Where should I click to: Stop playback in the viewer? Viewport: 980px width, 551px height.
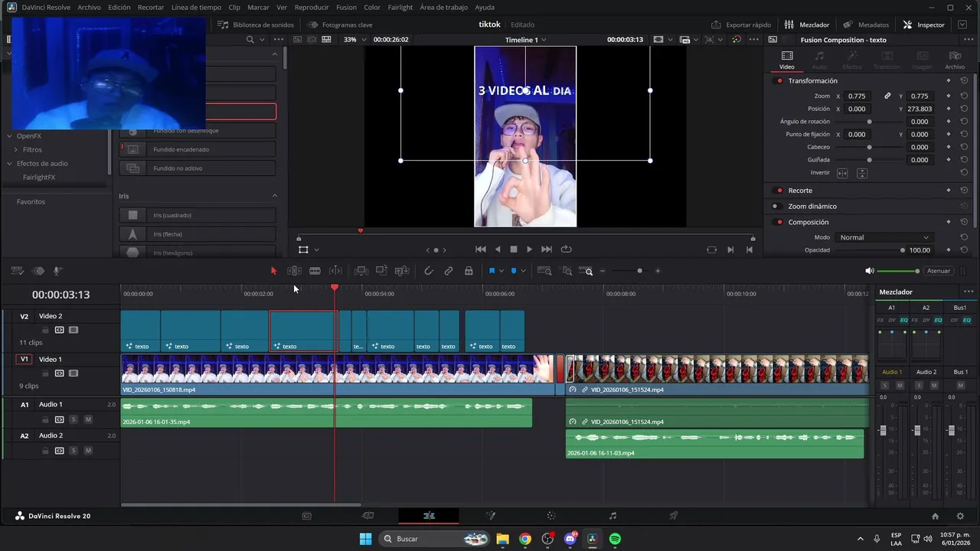pos(514,249)
